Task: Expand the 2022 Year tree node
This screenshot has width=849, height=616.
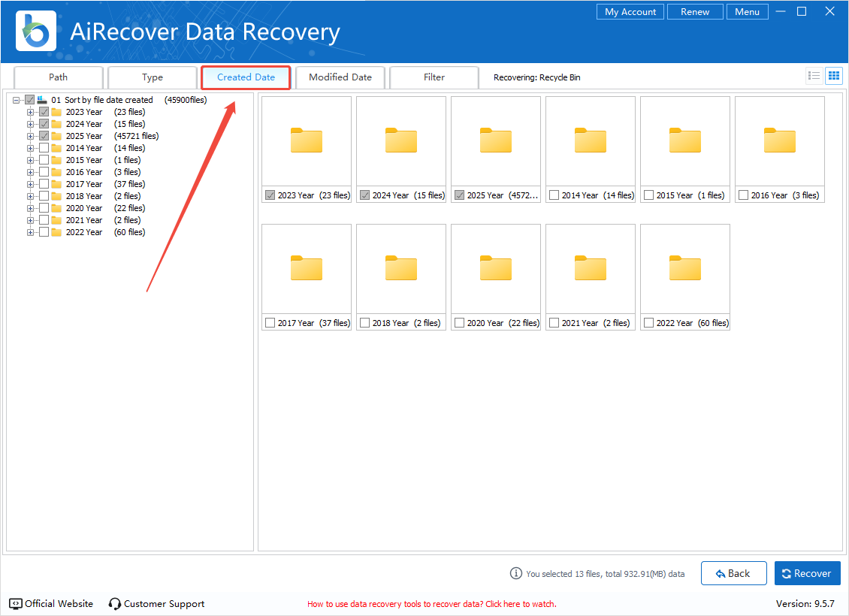Action: click(x=31, y=232)
